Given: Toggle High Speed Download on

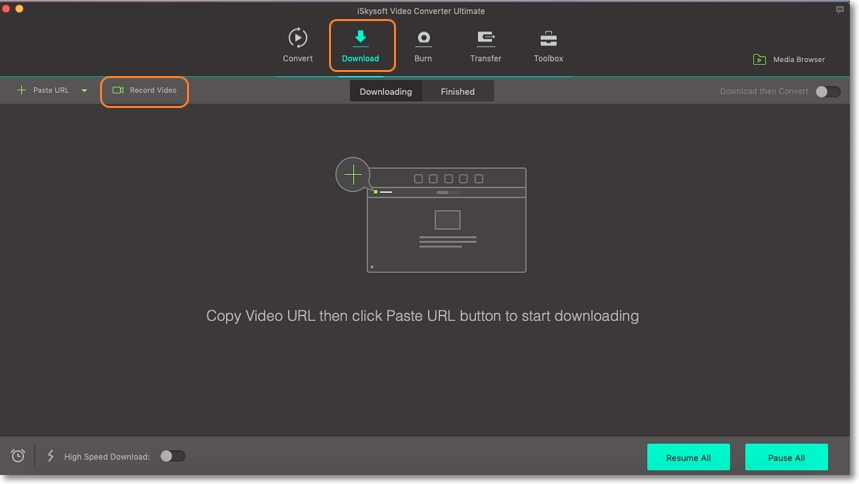Looking at the screenshot, I should pos(172,456).
